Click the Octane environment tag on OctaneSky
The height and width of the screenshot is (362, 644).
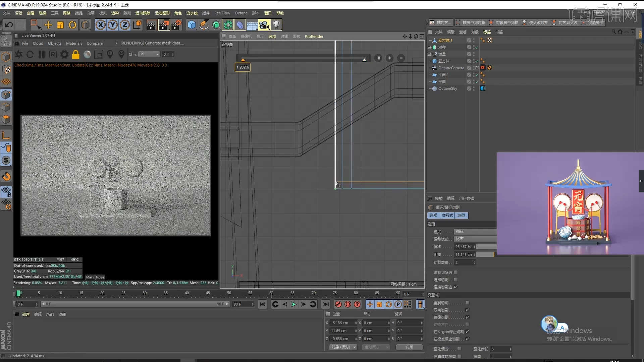point(483,88)
